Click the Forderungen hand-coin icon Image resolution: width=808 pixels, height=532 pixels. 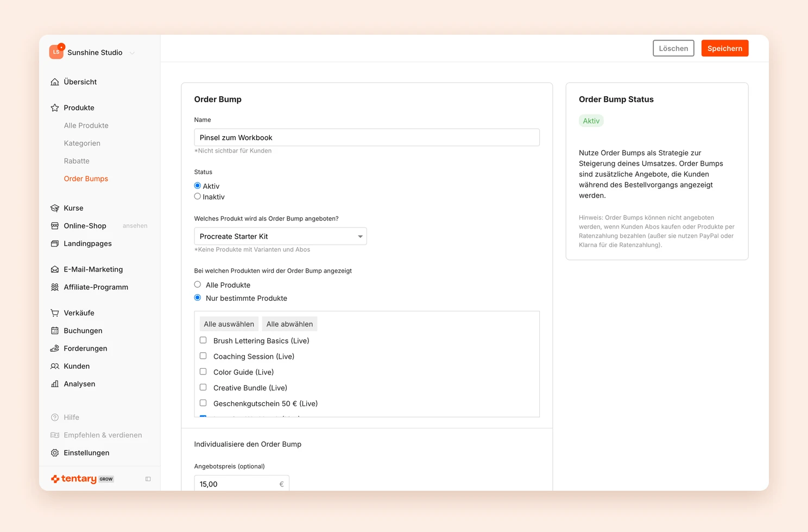point(55,349)
